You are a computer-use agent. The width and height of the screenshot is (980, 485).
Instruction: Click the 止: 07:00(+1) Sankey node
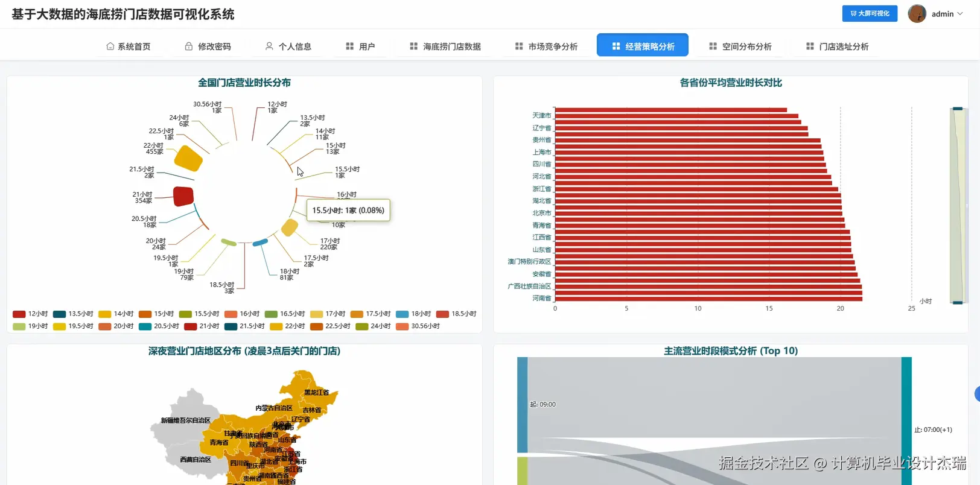point(906,421)
